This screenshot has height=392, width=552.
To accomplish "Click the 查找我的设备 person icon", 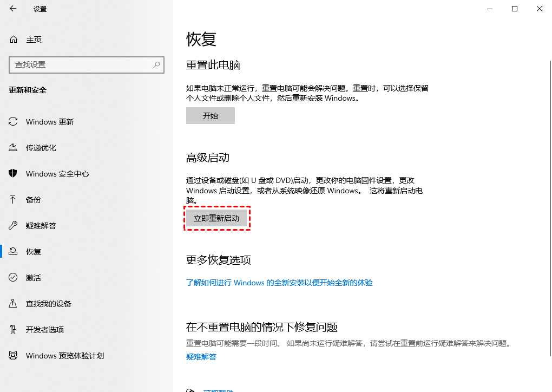I will click(13, 303).
